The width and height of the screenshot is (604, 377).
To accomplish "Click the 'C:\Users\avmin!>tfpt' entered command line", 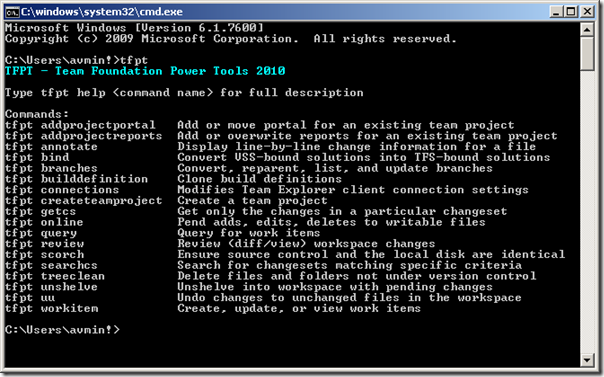I will click(76, 60).
